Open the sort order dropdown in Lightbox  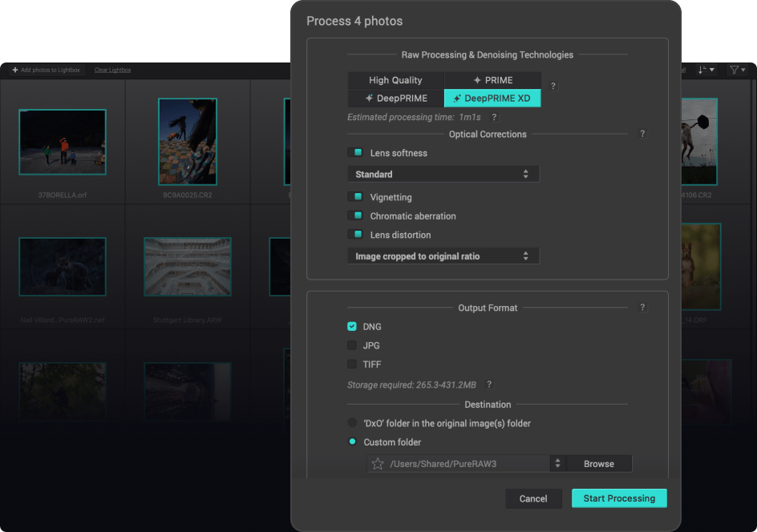(x=706, y=70)
